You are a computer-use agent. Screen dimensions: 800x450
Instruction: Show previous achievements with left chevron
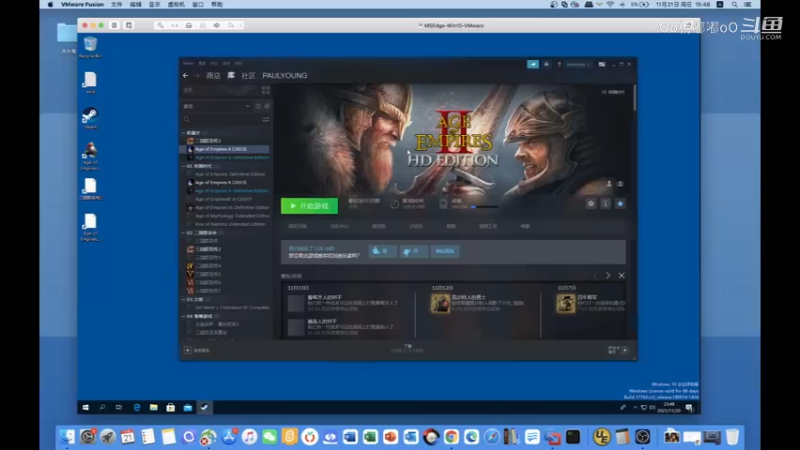(x=595, y=276)
